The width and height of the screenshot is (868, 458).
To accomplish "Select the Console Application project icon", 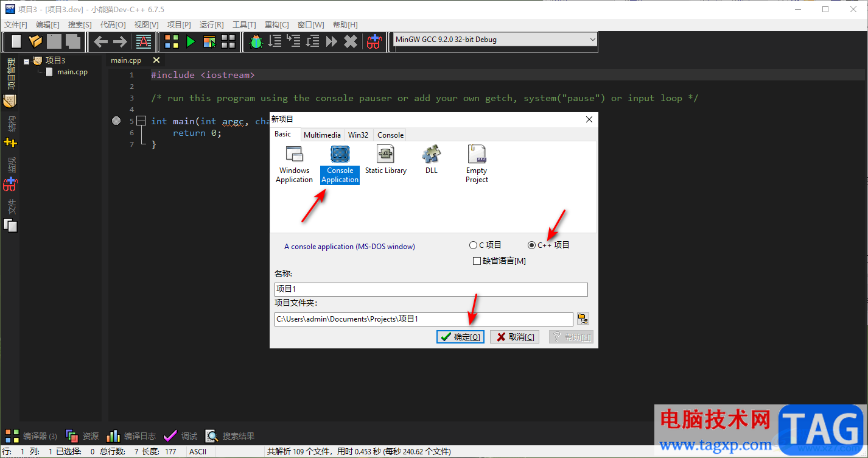I will coord(340,164).
